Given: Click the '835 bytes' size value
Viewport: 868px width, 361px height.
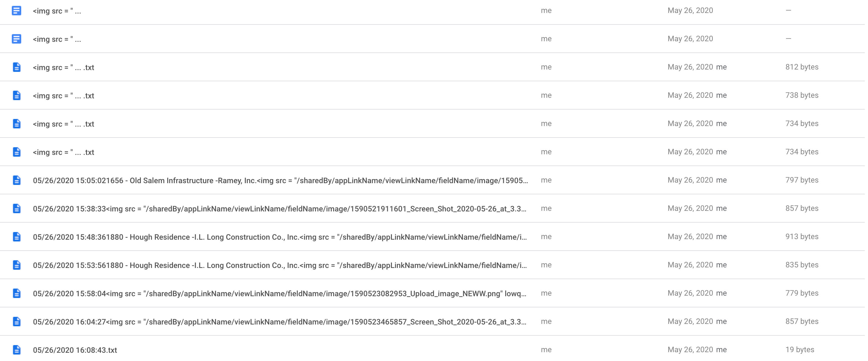Looking at the screenshot, I should [802, 265].
